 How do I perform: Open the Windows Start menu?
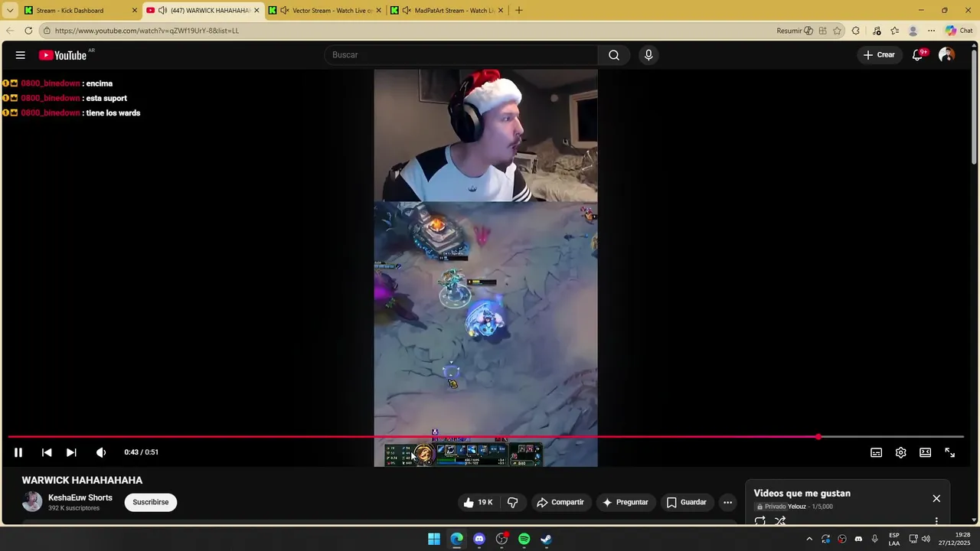point(434,539)
